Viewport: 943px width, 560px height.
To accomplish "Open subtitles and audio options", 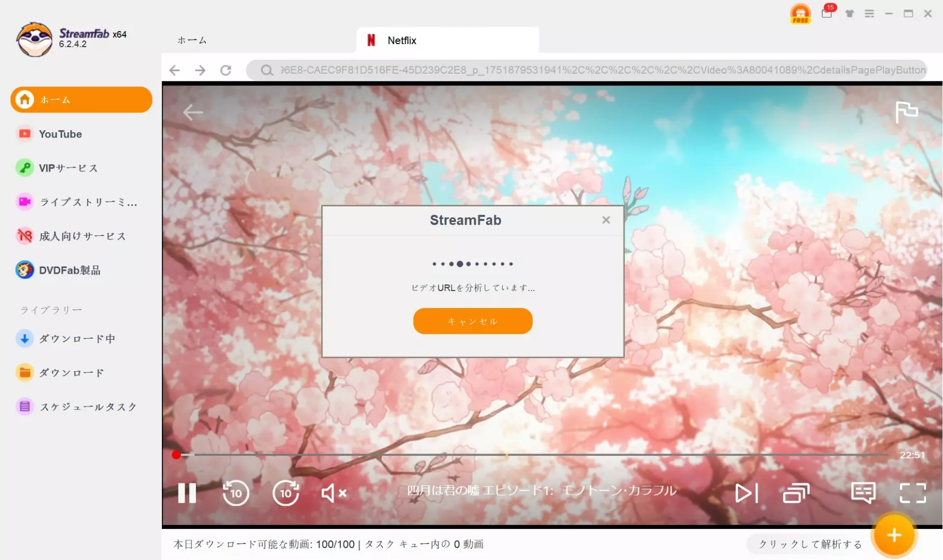I will click(x=863, y=493).
